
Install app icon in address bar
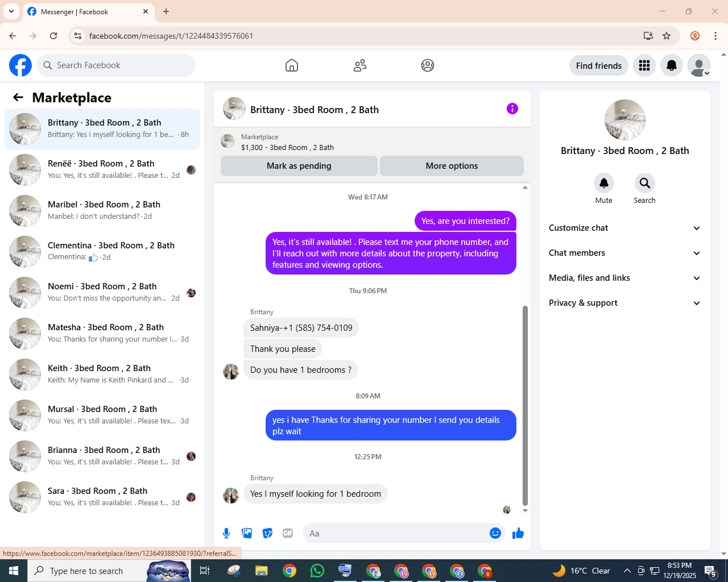648,36
